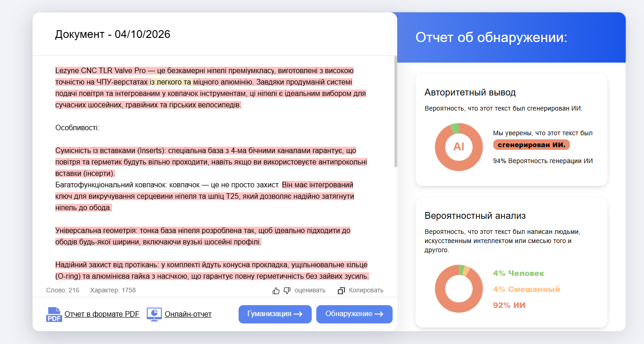Click the Універсальна геометрія paragraph
This screenshot has width=644, height=344.
pos(203,236)
